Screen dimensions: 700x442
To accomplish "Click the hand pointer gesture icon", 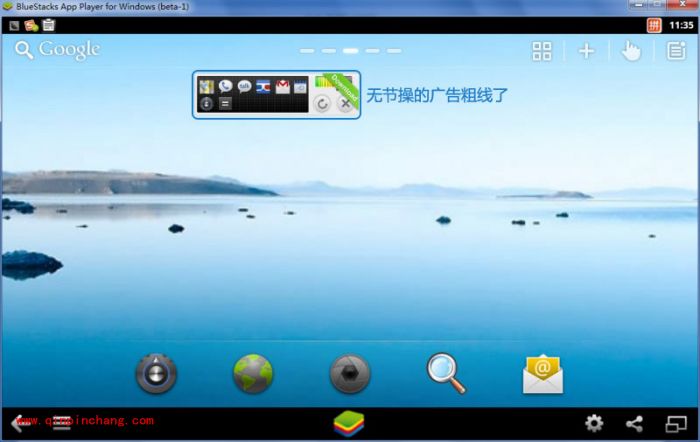I will 631,51.
